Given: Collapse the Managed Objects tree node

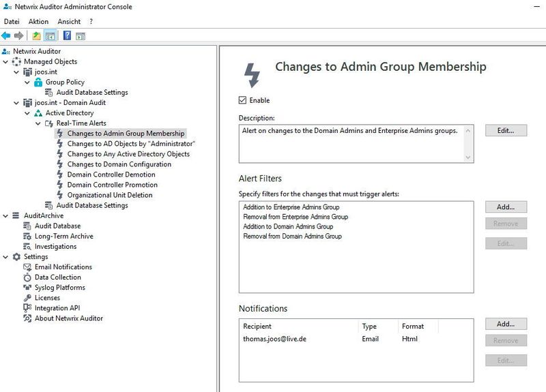Looking at the screenshot, I should pyautogui.click(x=5, y=62).
